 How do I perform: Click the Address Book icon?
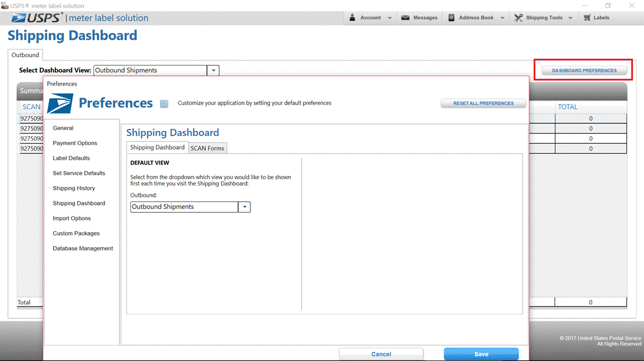pyautogui.click(x=451, y=18)
